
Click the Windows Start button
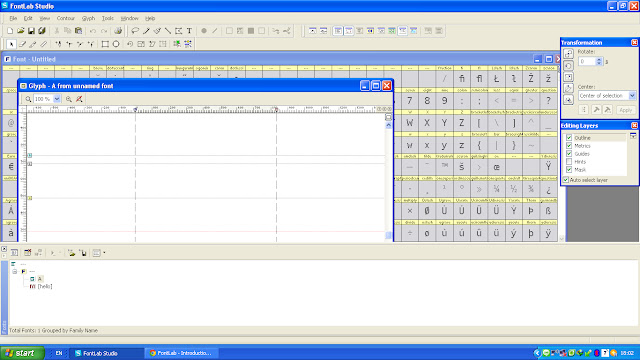(x=22, y=353)
